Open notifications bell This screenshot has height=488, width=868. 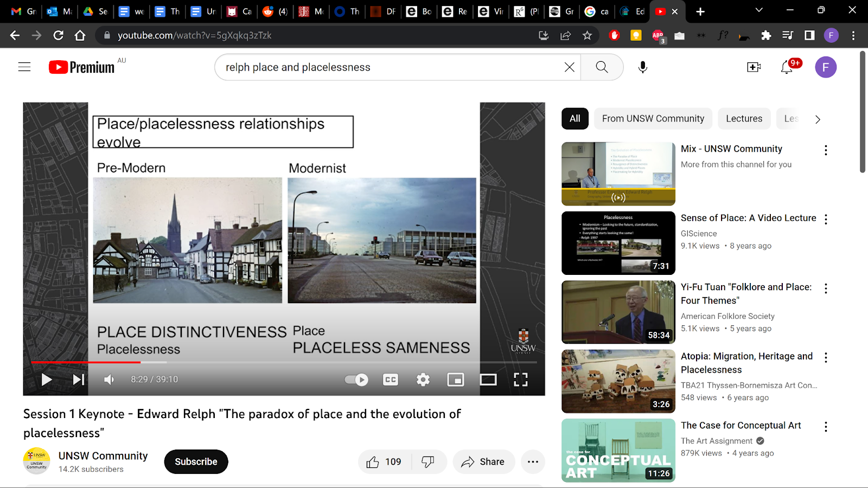click(787, 67)
